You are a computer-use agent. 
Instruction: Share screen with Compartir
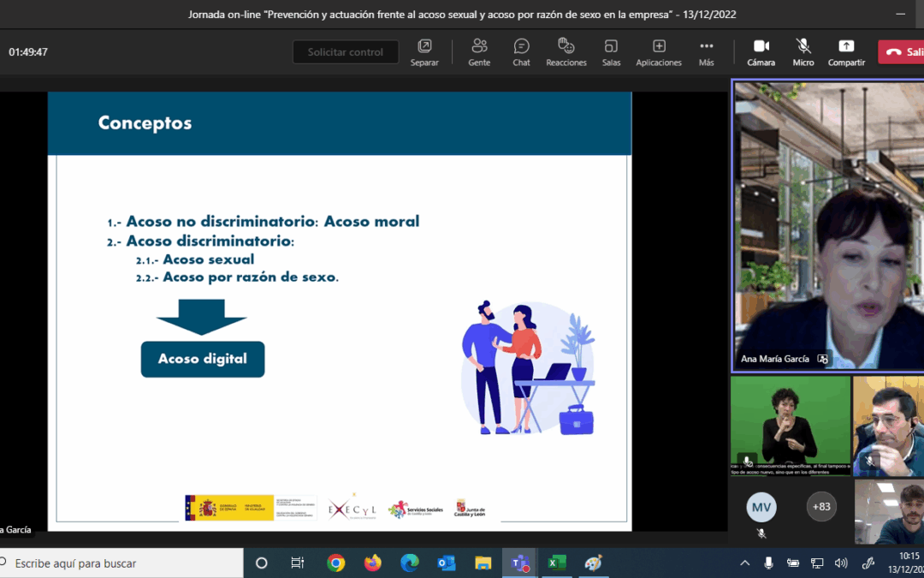pyautogui.click(x=846, y=52)
